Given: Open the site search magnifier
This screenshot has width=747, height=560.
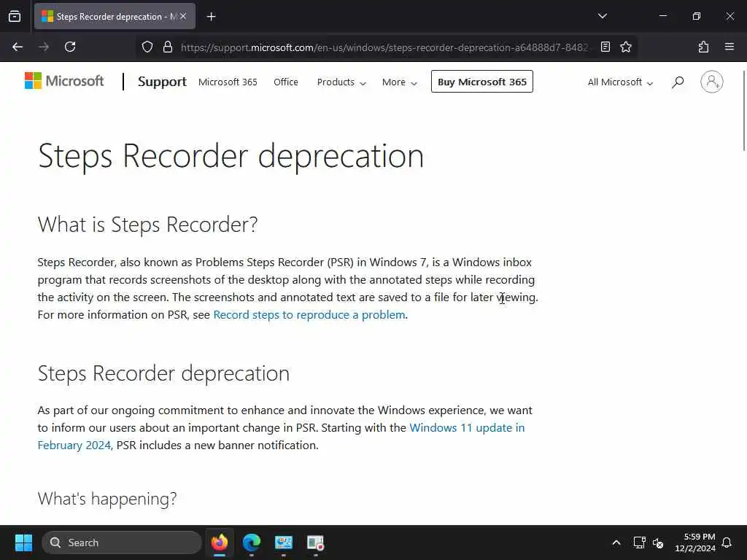Looking at the screenshot, I should pyautogui.click(x=678, y=82).
